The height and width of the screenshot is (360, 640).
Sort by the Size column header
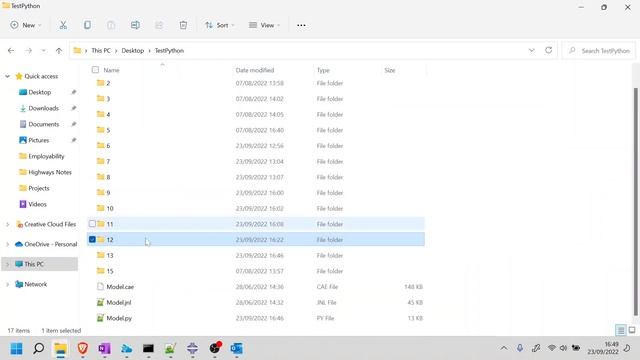pos(389,70)
